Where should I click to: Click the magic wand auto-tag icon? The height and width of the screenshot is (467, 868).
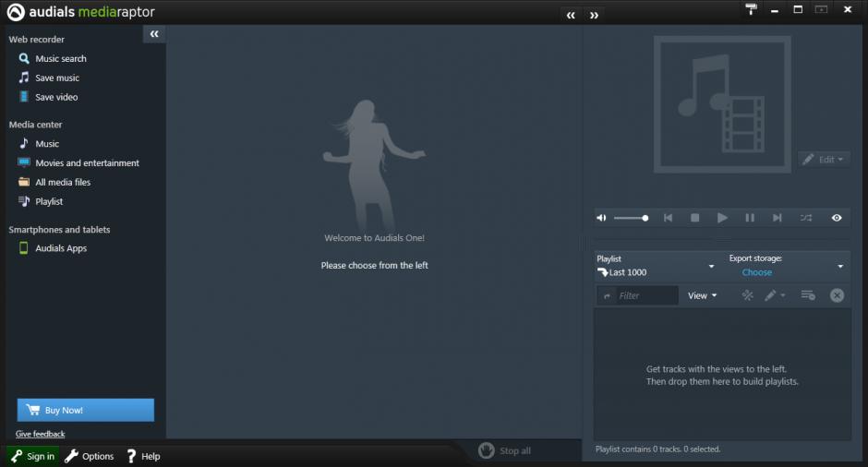(747, 295)
